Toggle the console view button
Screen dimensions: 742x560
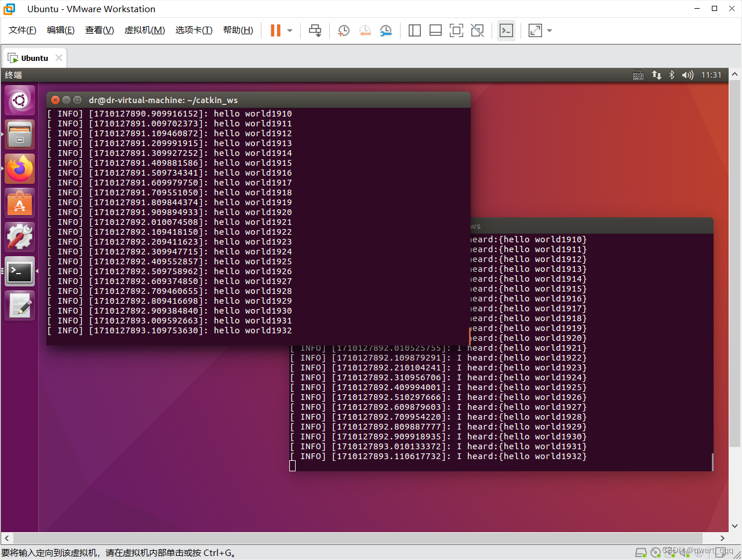point(506,31)
